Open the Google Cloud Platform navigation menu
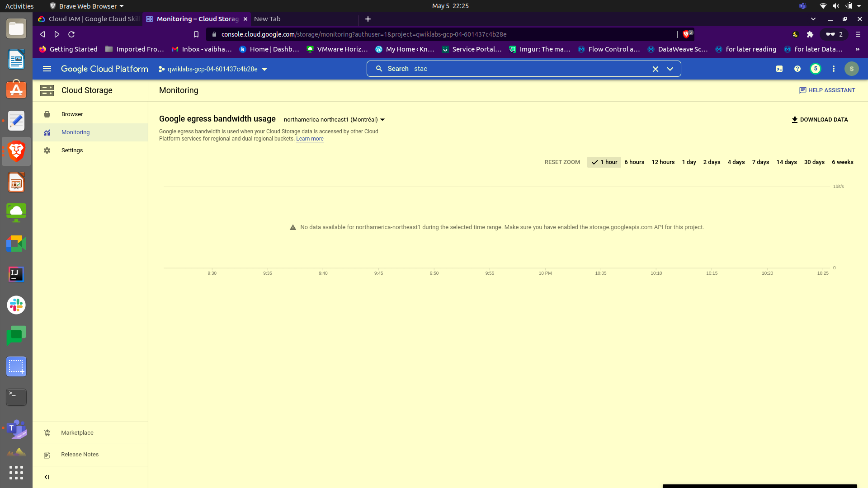Viewport: 868px width, 488px height. click(47, 69)
